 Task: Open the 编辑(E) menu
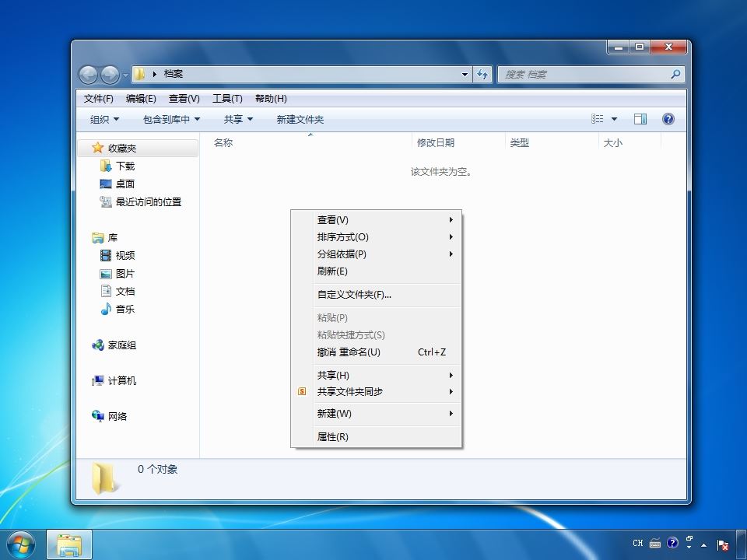[x=141, y=99]
